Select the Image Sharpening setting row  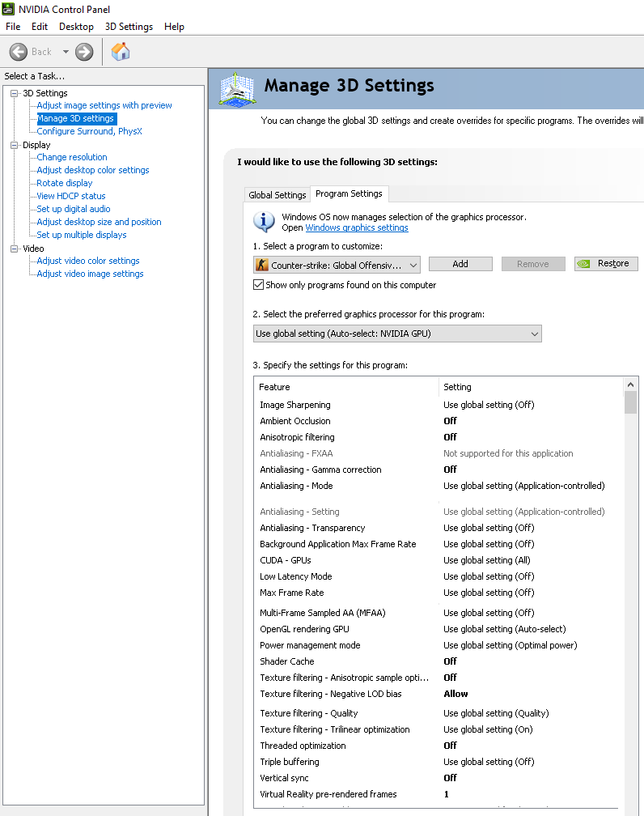pyautogui.click(x=439, y=405)
